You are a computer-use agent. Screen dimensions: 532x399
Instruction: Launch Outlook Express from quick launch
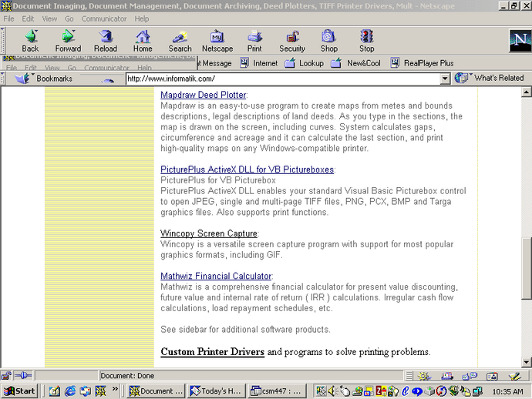86,391
